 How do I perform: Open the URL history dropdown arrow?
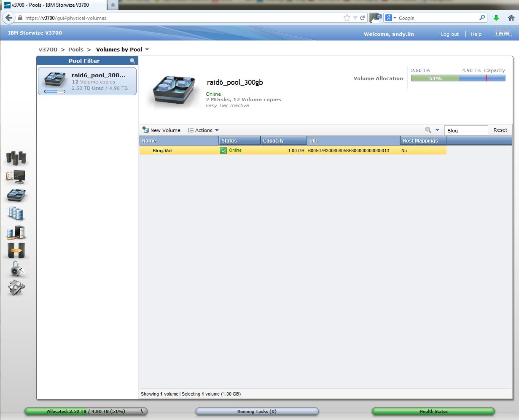click(x=355, y=18)
